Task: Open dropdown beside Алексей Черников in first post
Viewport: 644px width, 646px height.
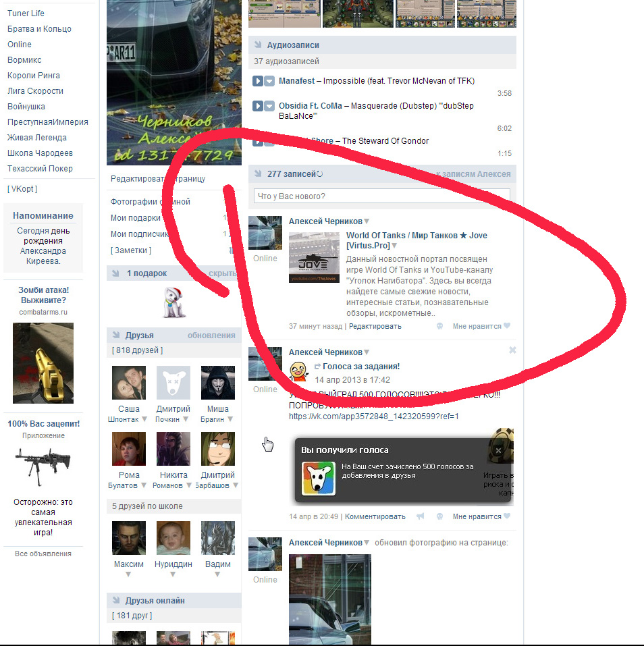Action: point(367,221)
